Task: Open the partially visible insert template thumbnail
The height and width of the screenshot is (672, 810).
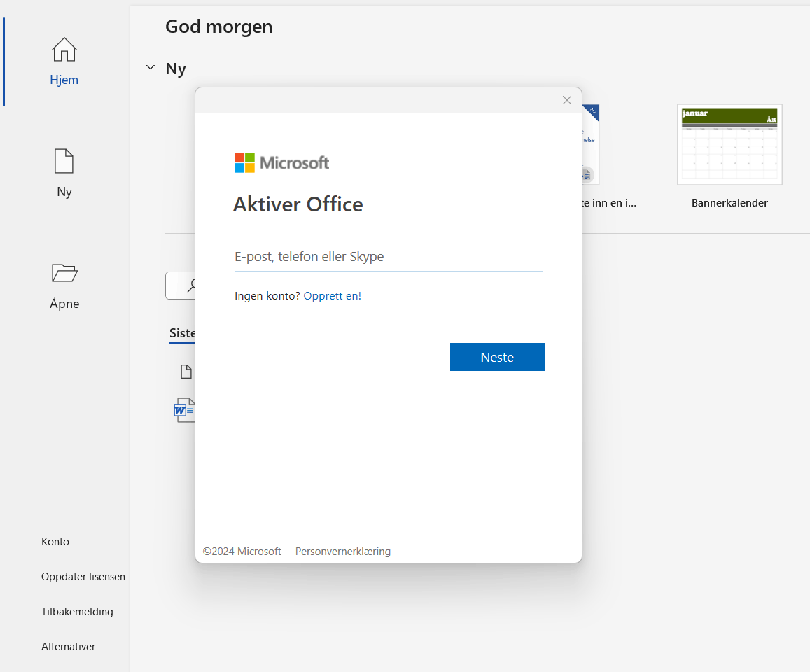Action: pos(592,144)
